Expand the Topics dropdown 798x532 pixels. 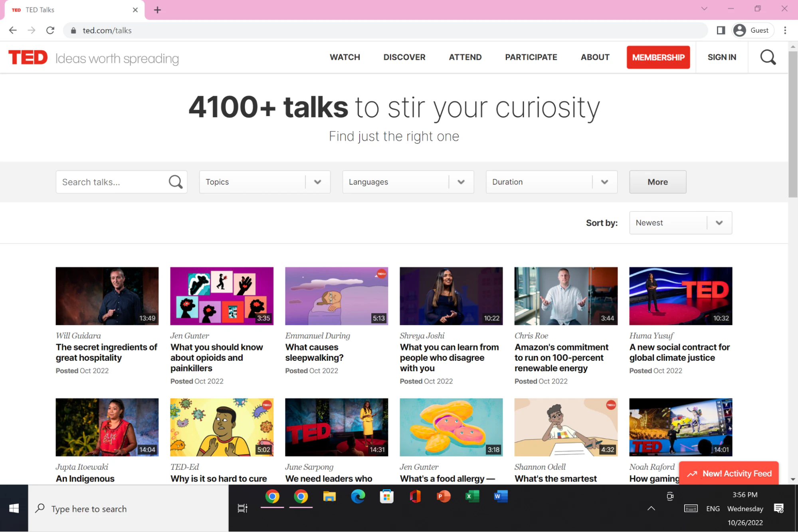[x=265, y=182]
